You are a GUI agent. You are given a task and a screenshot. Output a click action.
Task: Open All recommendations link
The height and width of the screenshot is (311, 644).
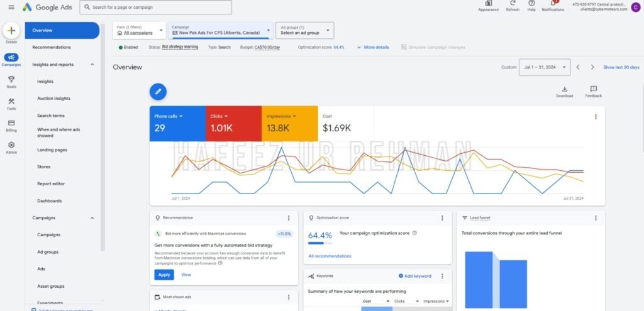click(330, 256)
